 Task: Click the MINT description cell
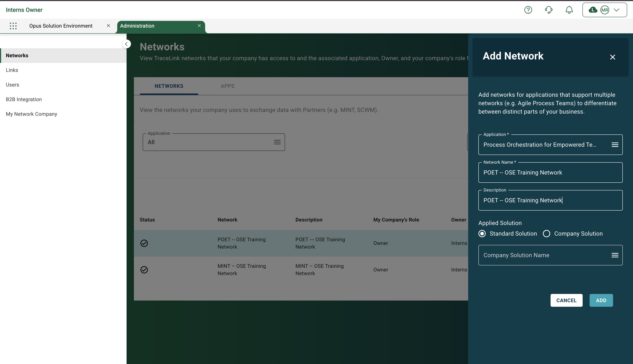[x=319, y=270]
